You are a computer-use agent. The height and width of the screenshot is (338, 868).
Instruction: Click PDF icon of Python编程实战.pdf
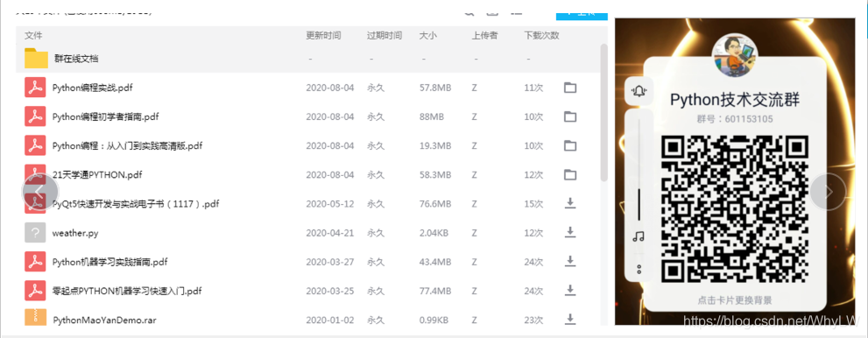[35, 88]
